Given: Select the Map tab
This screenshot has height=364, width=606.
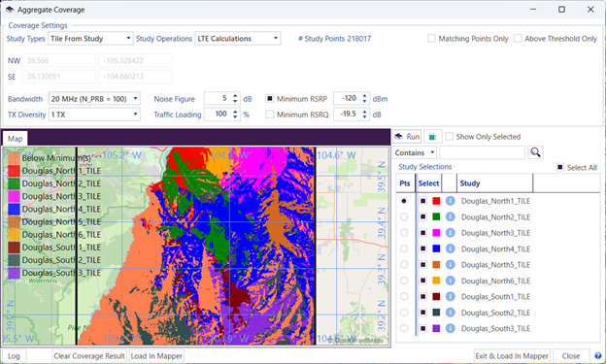Looking at the screenshot, I should [x=16, y=139].
